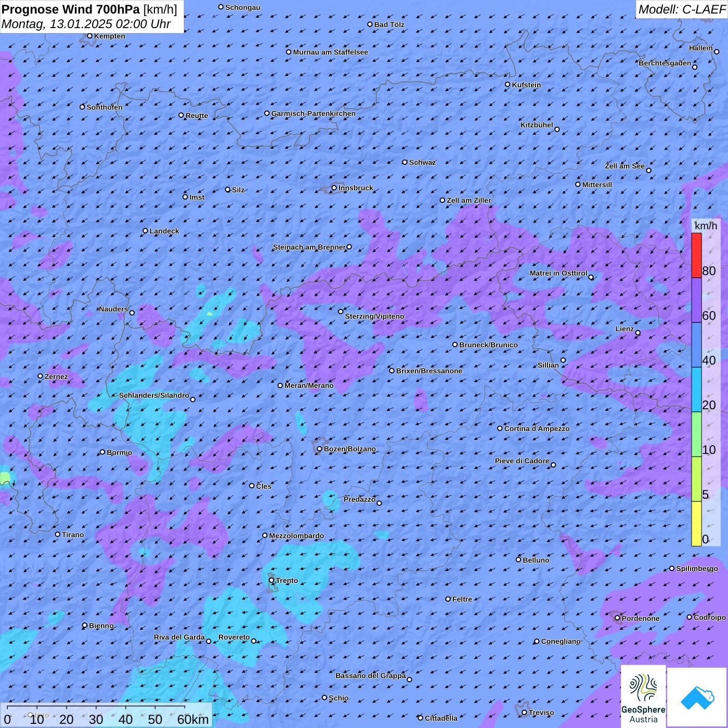Click the Landeck city marker
Image resolution: width=728 pixels, height=728 pixels.
[x=146, y=231]
